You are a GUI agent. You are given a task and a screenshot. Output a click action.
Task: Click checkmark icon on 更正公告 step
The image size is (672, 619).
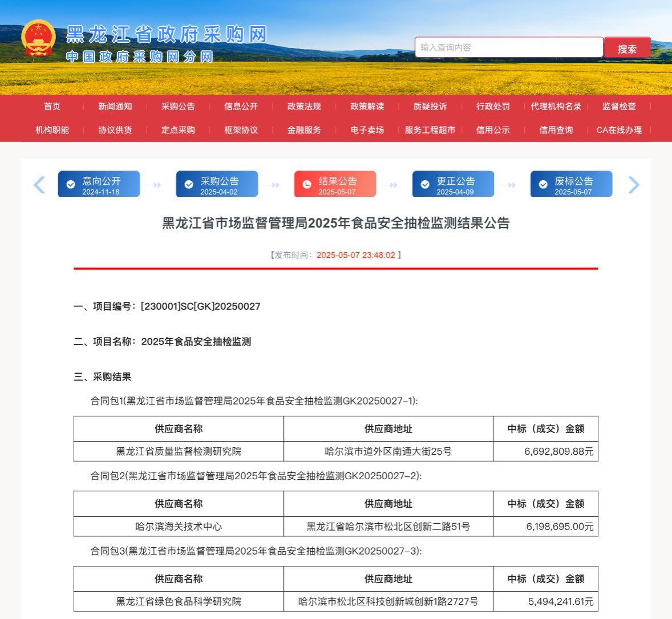(x=425, y=184)
